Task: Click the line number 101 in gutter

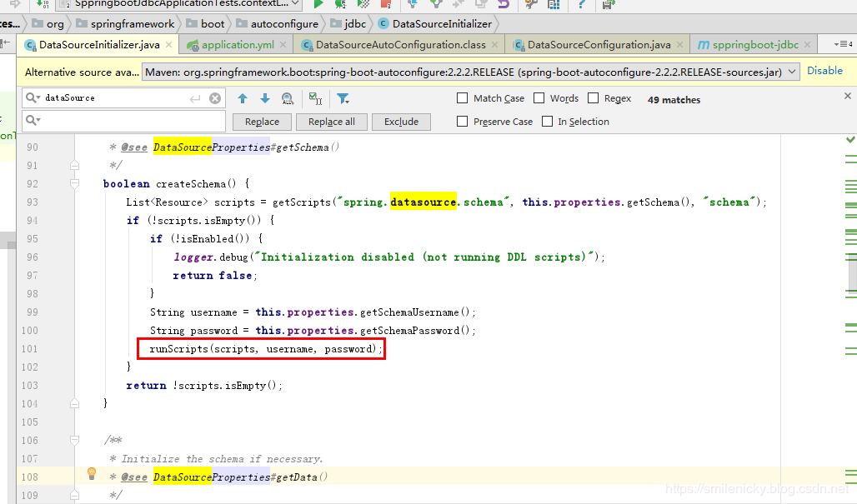Action: [x=29, y=348]
